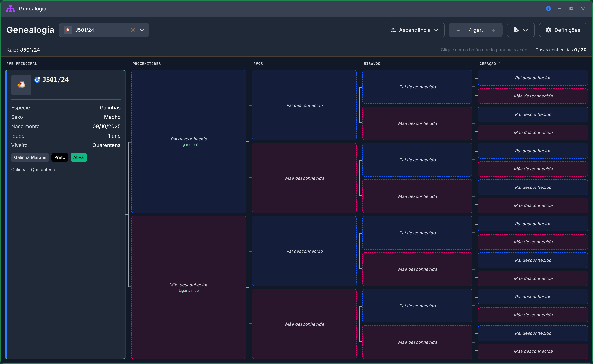This screenshot has width=593, height=364.
Task: Click the 09/10/2025 birth date value
Action: pos(106,126)
